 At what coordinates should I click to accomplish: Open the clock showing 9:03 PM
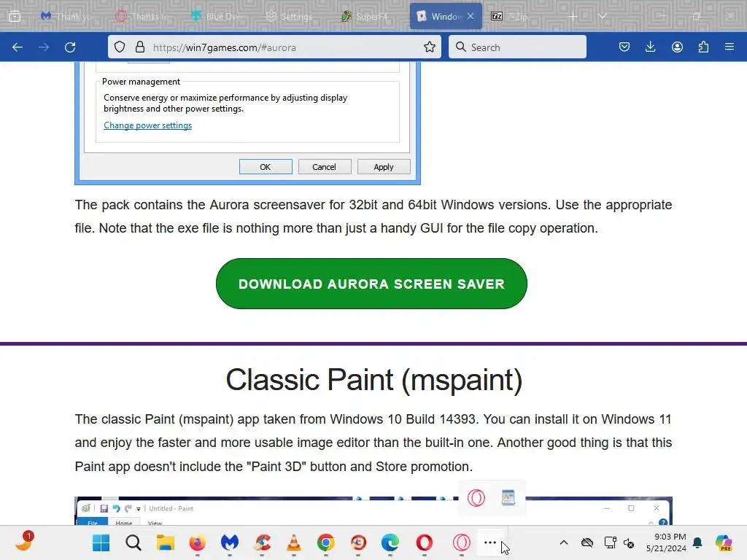[x=666, y=542]
